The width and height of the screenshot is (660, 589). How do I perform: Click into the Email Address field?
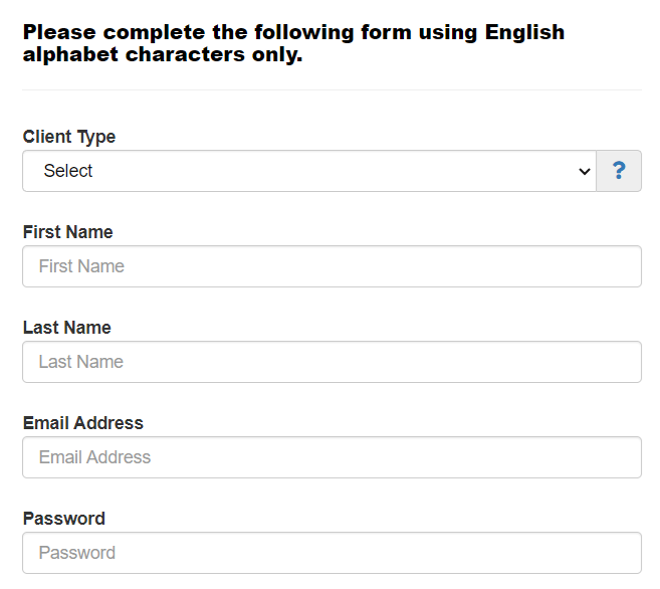pos(332,457)
